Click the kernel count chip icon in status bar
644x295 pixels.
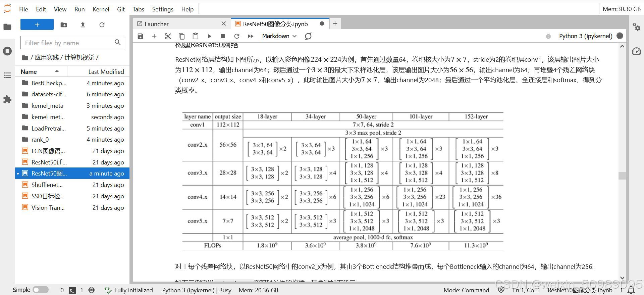(92, 290)
